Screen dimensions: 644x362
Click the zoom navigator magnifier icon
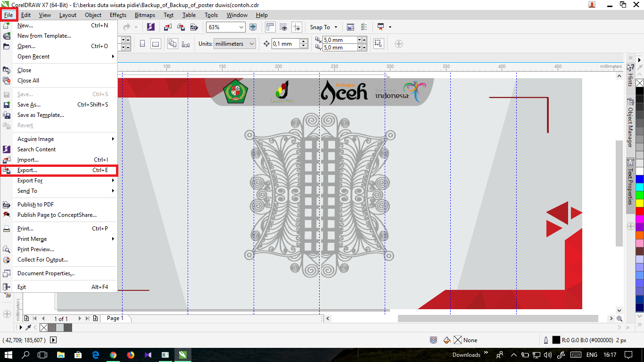(619, 319)
